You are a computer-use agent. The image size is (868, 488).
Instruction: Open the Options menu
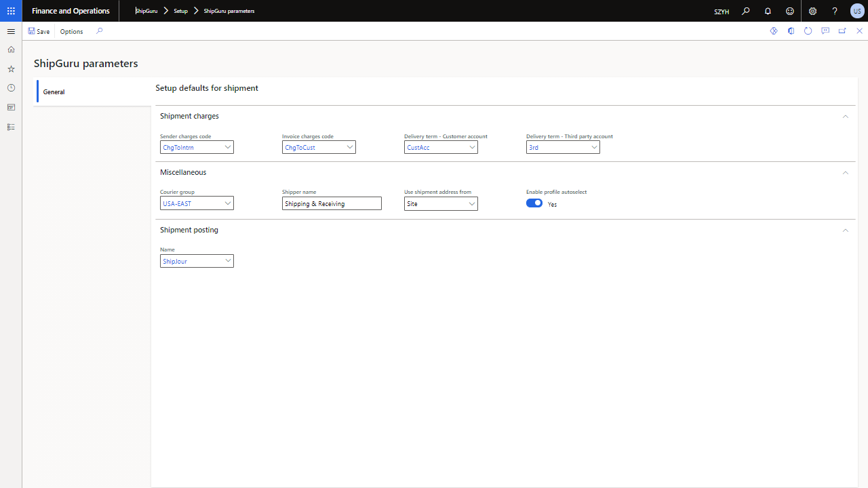(x=71, y=31)
